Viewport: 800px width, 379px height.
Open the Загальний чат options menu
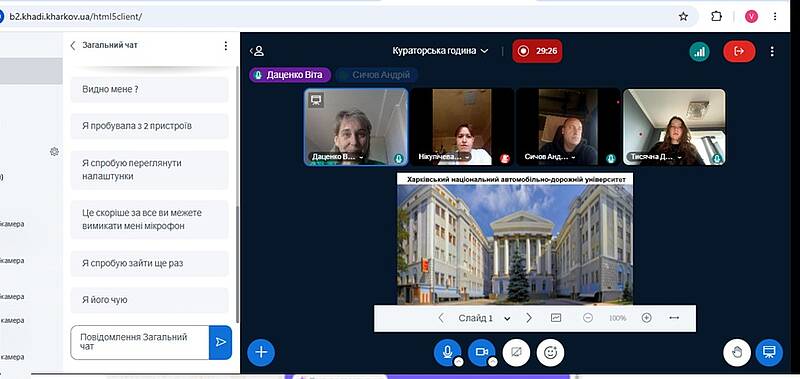click(x=226, y=46)
